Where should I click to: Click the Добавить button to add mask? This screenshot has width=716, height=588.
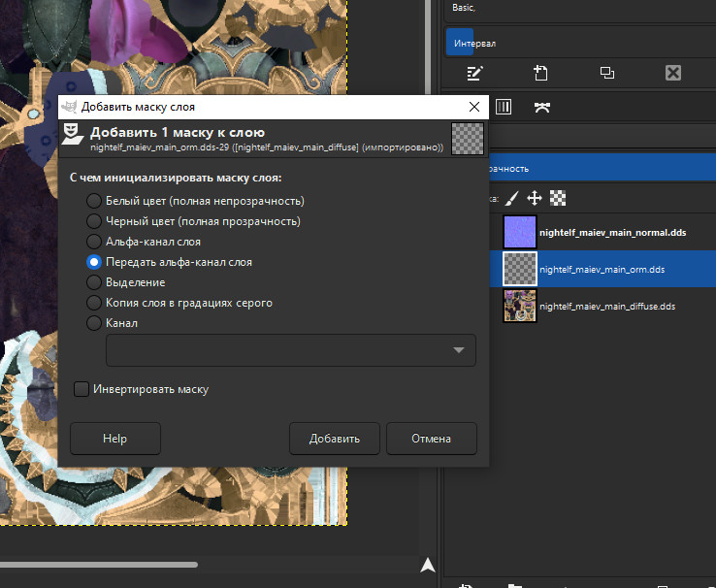coord(335,439)
